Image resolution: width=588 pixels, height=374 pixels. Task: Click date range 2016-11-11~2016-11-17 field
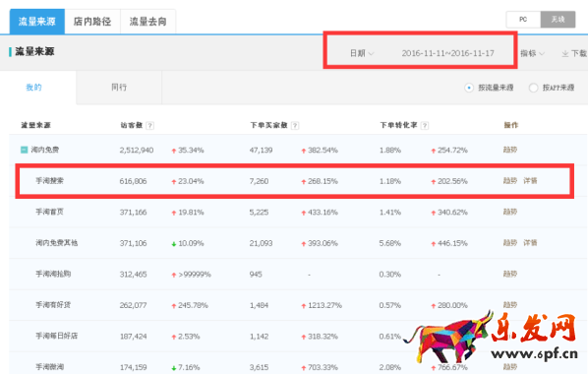click(447, 53)
